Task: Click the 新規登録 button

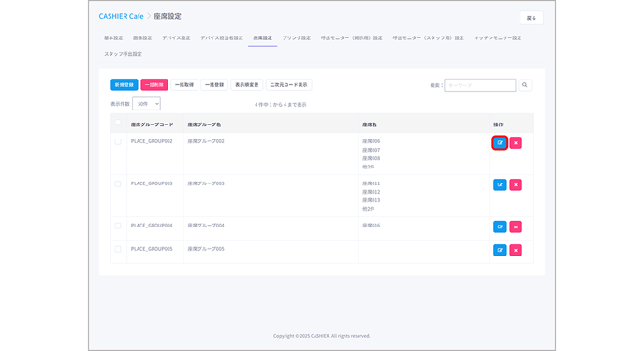Action: point(124,84)
